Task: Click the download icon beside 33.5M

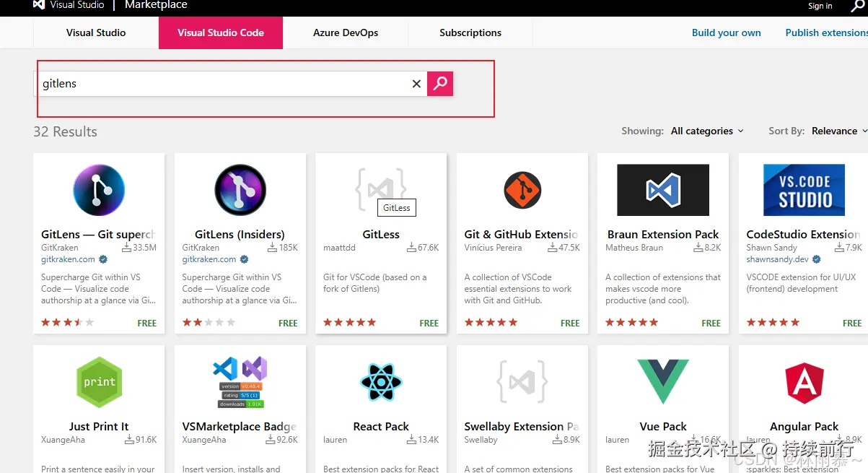Action: pyautogui.click(x=127, y=248)
